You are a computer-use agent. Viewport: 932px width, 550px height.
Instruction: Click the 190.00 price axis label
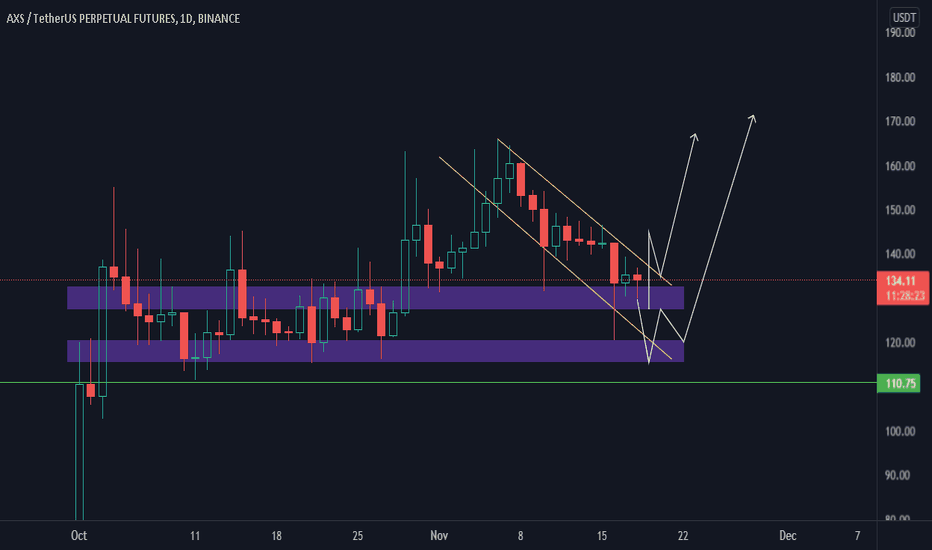(x=900, y=33)
